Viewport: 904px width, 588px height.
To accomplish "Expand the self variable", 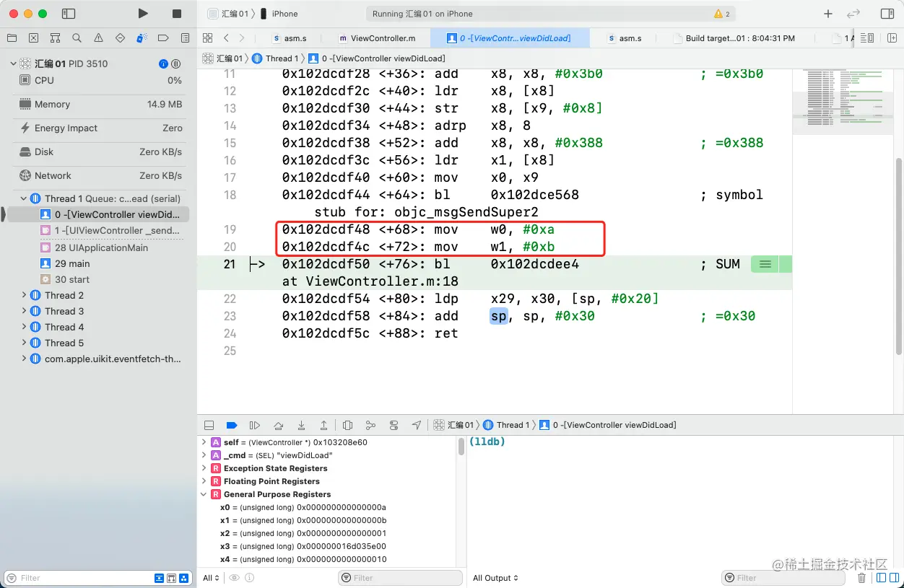I will [204, 442].
